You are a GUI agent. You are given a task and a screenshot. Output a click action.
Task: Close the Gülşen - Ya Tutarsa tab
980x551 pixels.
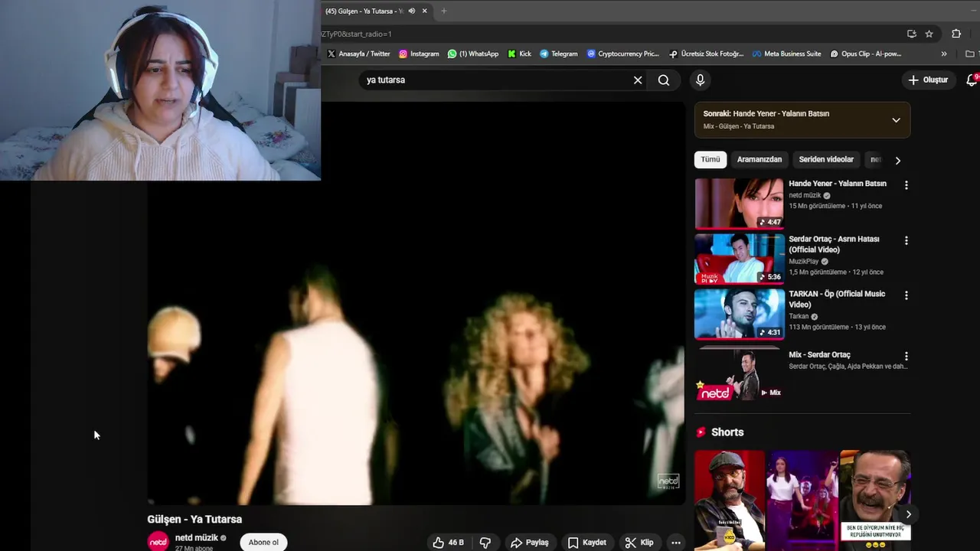(424, 11)
